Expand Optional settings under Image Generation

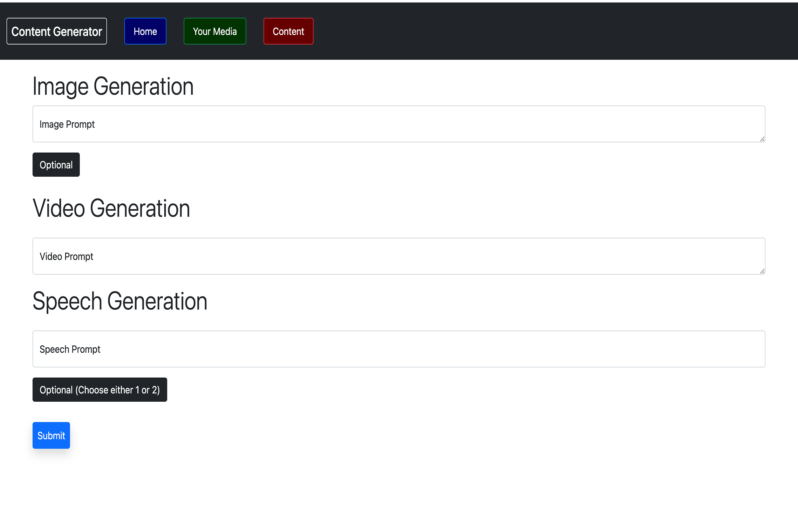click(x=56, y=165)
